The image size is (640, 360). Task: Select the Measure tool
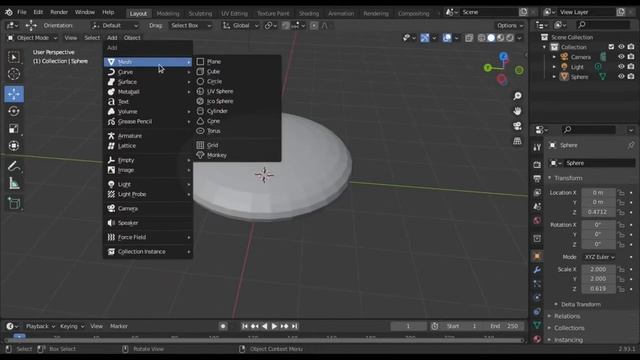pos(14,184)
